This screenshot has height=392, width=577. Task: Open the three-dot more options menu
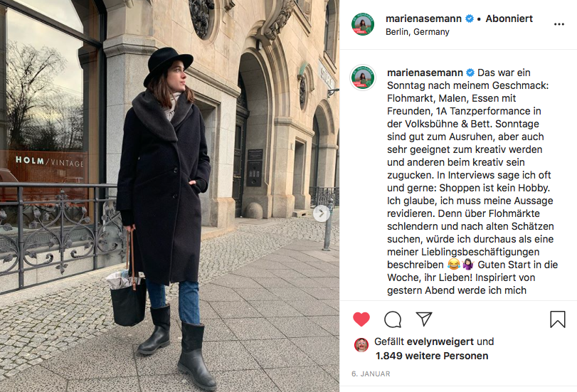559,24
